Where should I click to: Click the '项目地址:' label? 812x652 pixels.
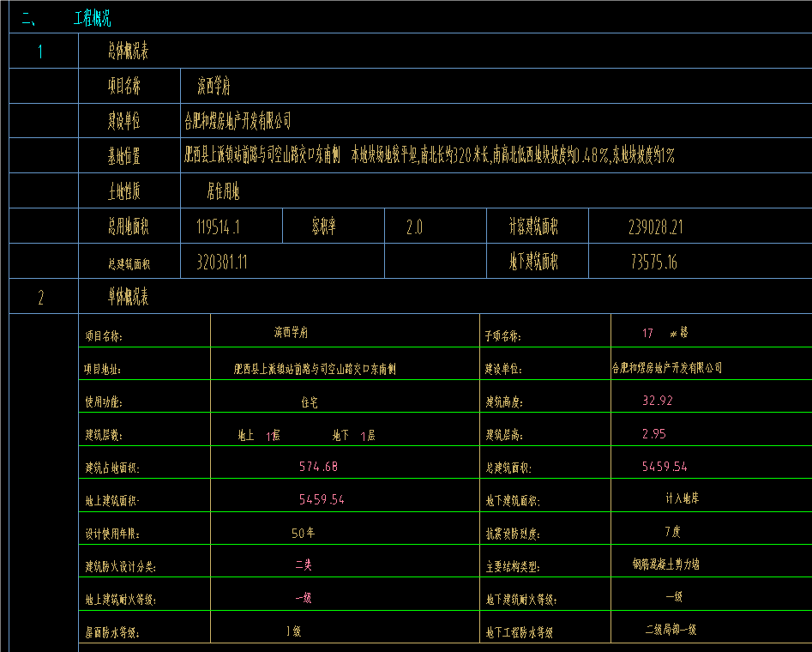tap(103, 369)
